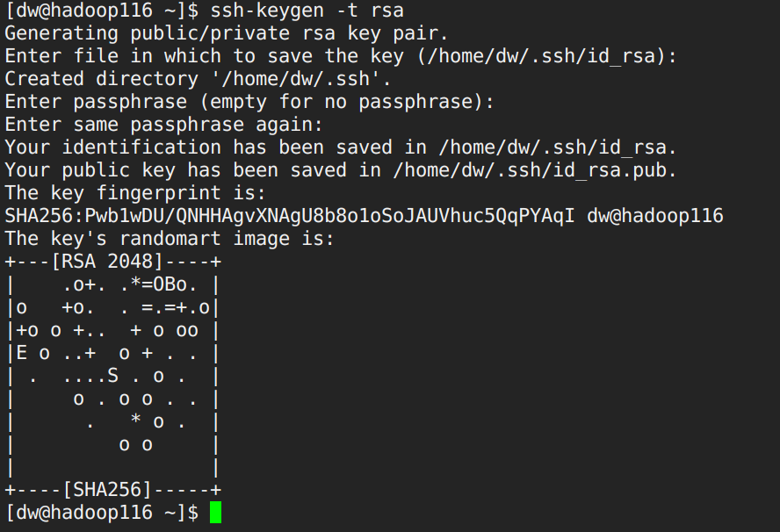Click the letter E in the randomart
780x532 pixels.
(22, 353)
